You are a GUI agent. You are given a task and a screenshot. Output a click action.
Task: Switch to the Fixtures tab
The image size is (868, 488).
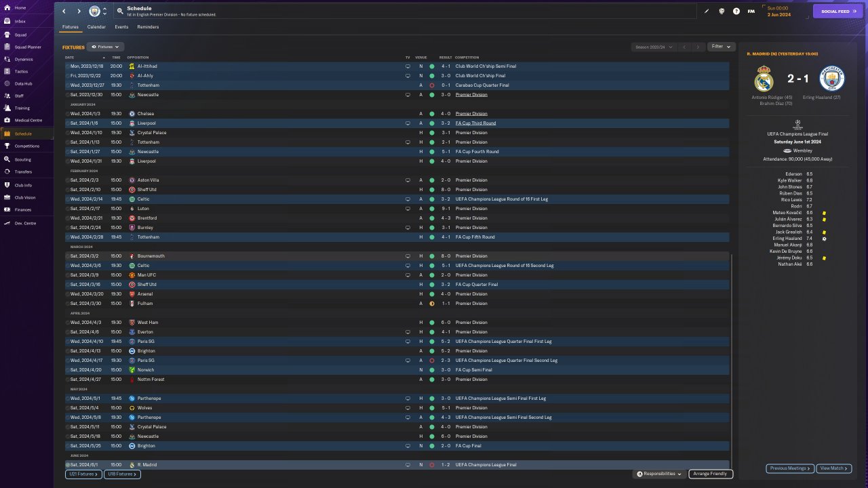click(x=71, y=27)
